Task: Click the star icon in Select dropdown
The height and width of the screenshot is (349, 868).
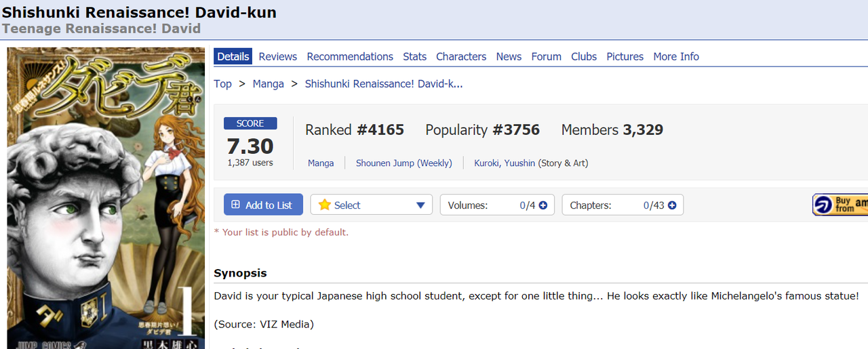Action: click(x=325, y=205)
